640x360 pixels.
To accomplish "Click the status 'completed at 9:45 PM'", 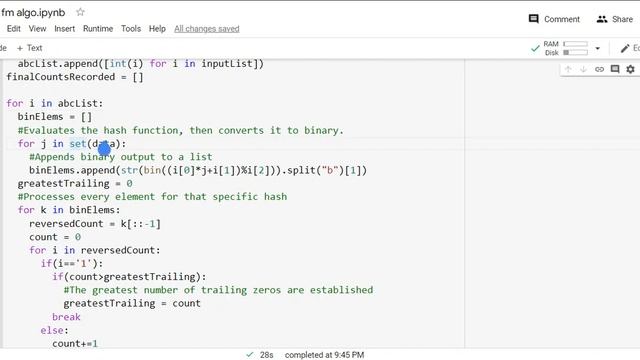I will [324, 355].
